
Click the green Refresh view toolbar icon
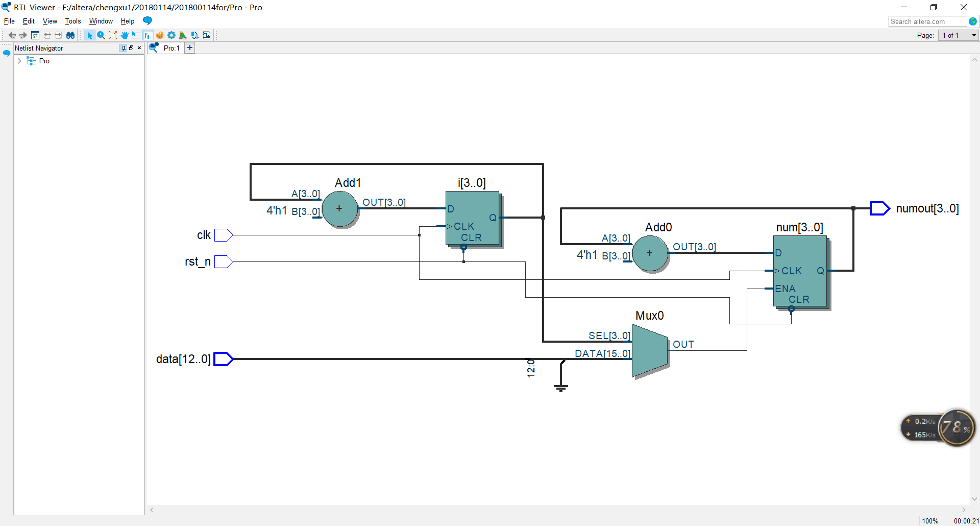point(35,35)
